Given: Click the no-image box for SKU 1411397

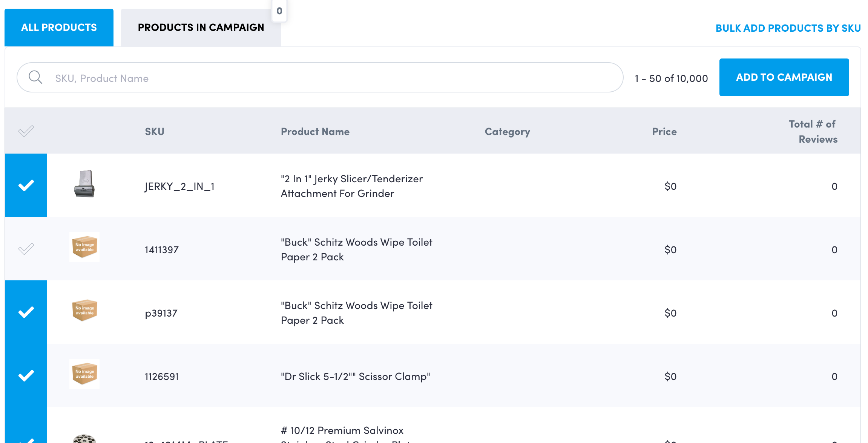Looking at the screenshot, I should point(84,247).
